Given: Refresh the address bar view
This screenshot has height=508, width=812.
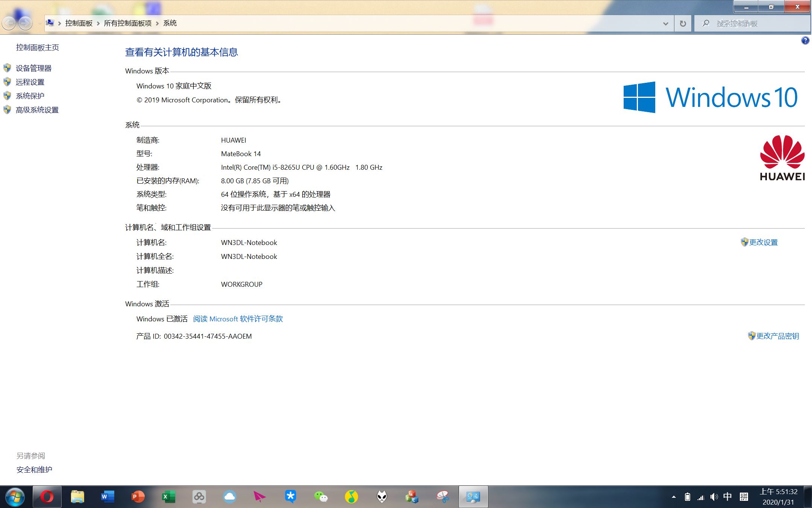Looking at the screenshot, I should click(x=683, y=24).
